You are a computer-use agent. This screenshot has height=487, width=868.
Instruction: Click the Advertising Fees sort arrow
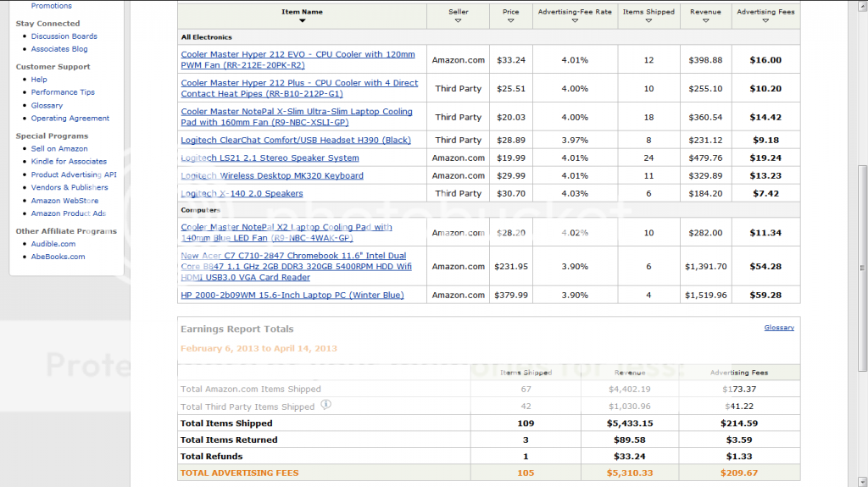765,20
